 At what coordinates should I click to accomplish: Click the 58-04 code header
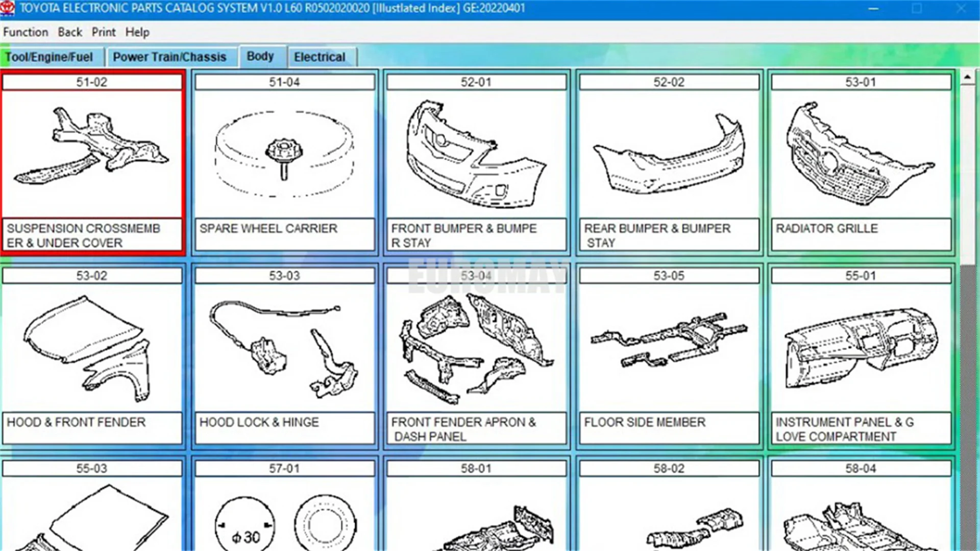(x=861, y=469)
